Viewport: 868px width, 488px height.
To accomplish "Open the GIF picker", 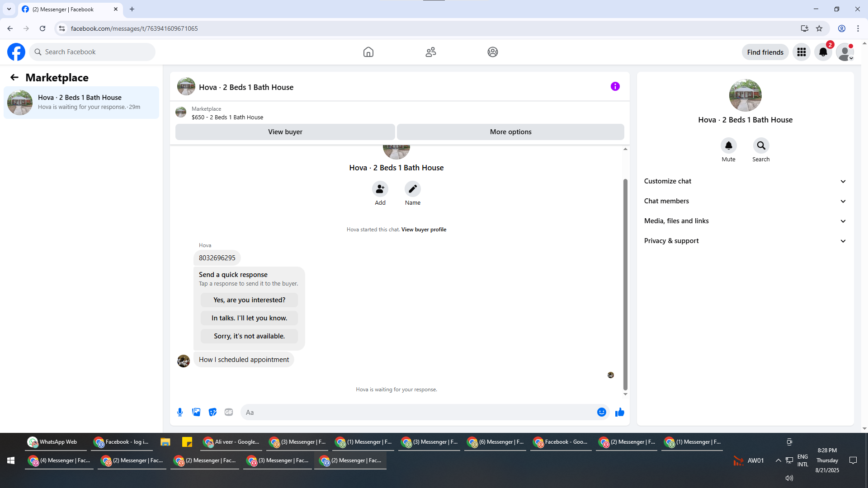I will pyautogui.click(x=229, y=412).
